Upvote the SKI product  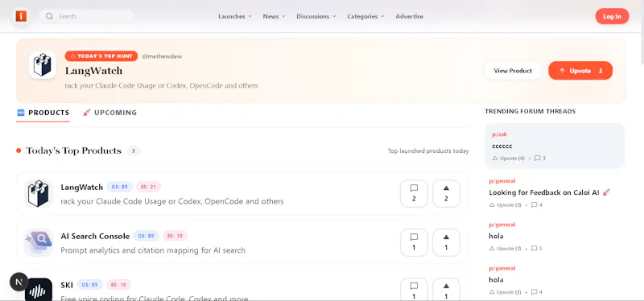tap(447, 289)
